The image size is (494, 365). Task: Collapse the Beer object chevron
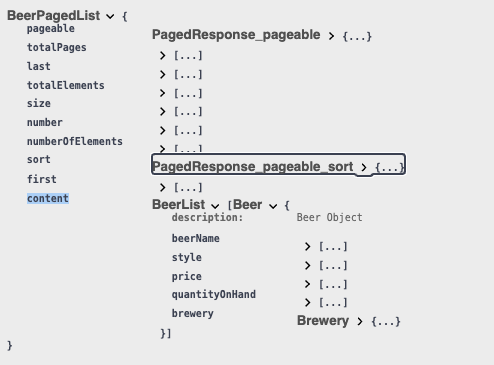(273, 206)
